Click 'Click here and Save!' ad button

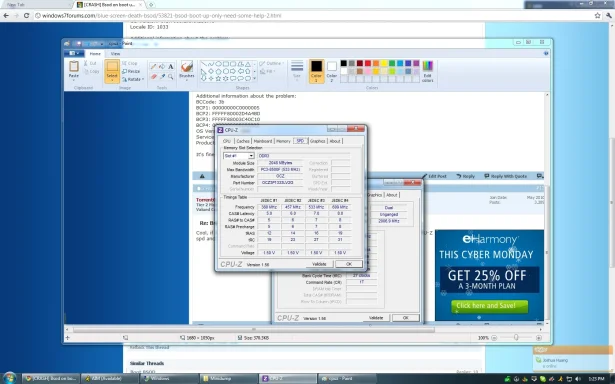click(x=489, y=306)
